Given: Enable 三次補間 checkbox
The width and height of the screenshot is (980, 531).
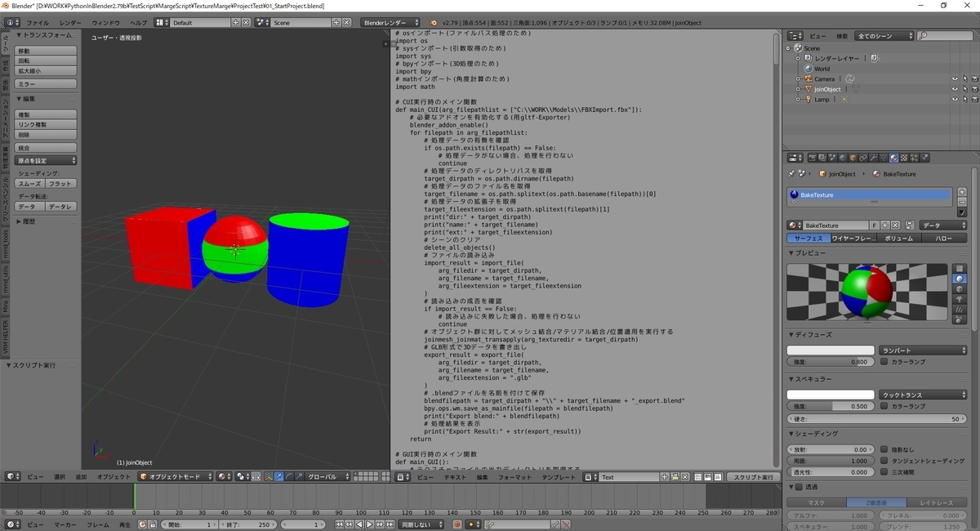Looking at the screenshot, I should coord(884,471).
